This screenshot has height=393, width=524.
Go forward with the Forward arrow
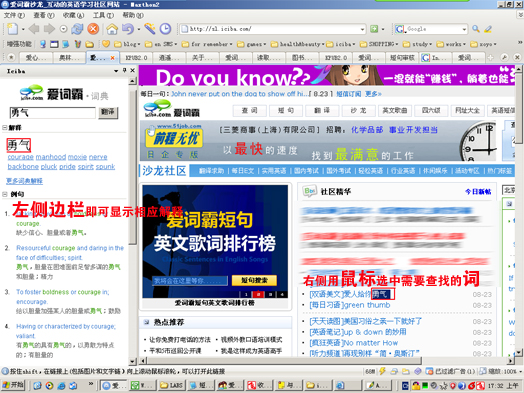coord(49,29)
